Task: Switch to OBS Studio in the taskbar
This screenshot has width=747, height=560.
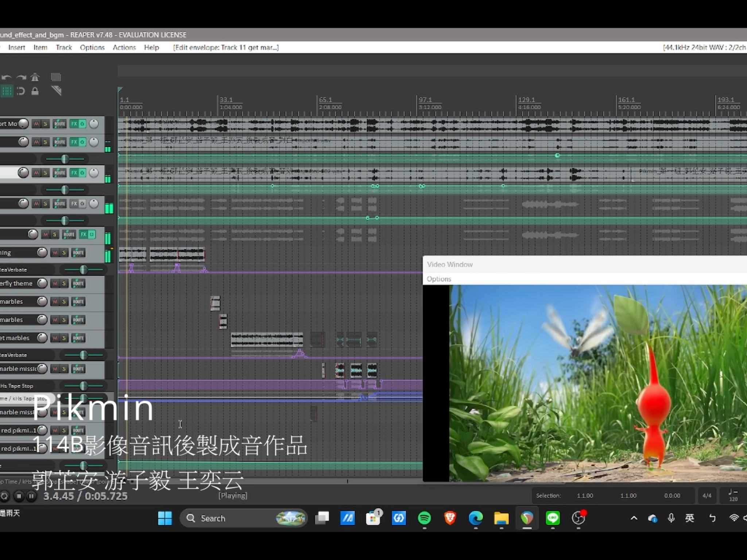Action: coord(578,518)
